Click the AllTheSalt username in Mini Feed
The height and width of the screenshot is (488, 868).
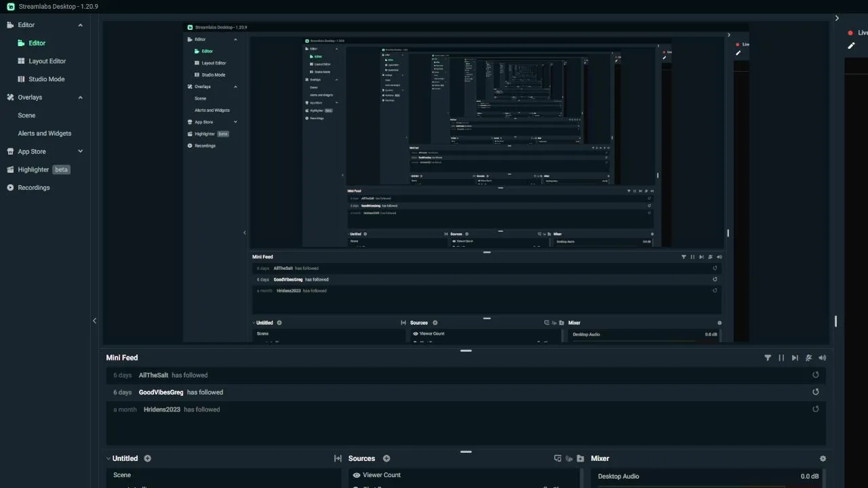coord(153,375)
